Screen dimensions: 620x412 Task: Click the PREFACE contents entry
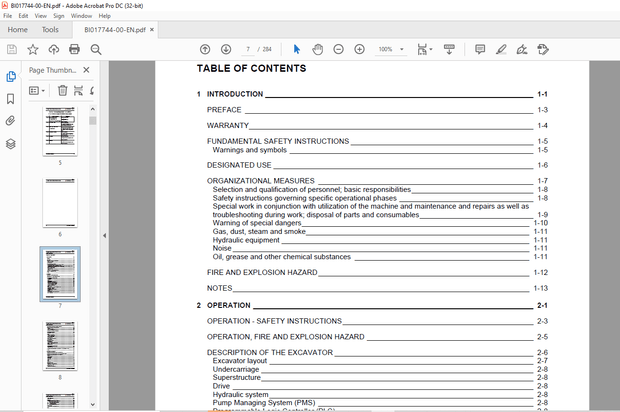coord(377,110)
